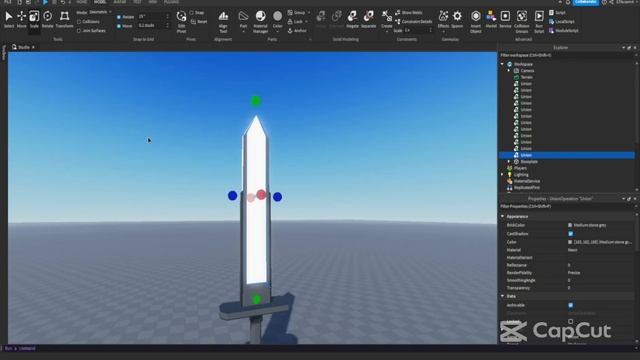Screen dimensions: 640x360
Task: Open the Group dropdown arrow
Action: coord(309,13)
